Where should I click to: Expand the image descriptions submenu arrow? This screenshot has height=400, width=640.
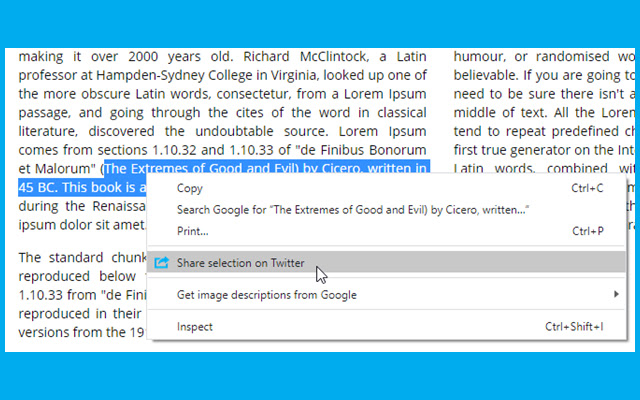coord(616,294)
